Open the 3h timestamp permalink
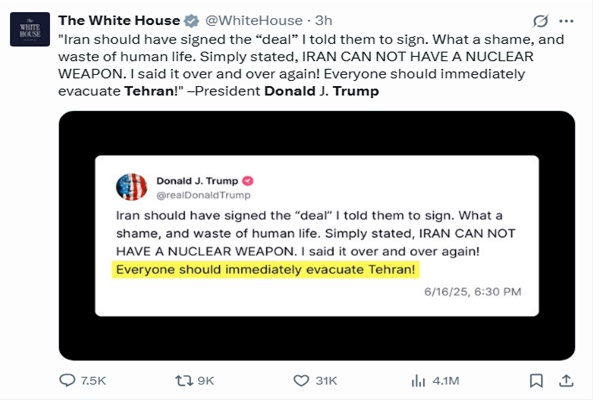The height and width of the screenshot is (400, 600). pos(324,20)
